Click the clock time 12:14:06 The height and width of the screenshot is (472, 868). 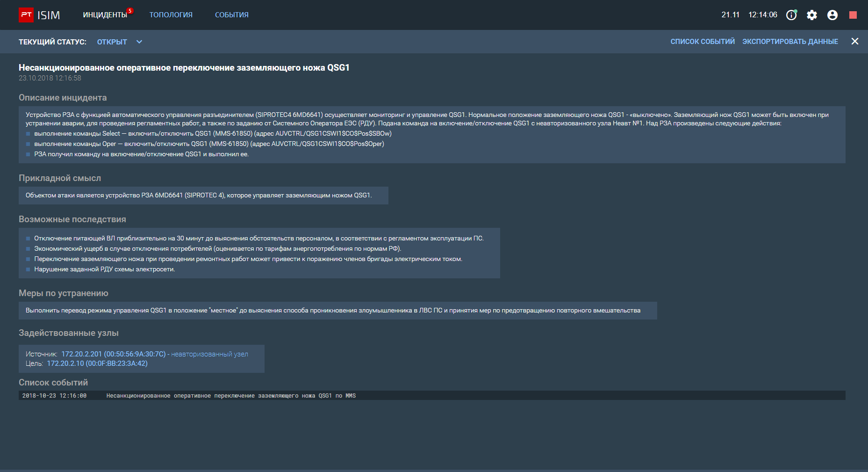[x=763, y=15]
